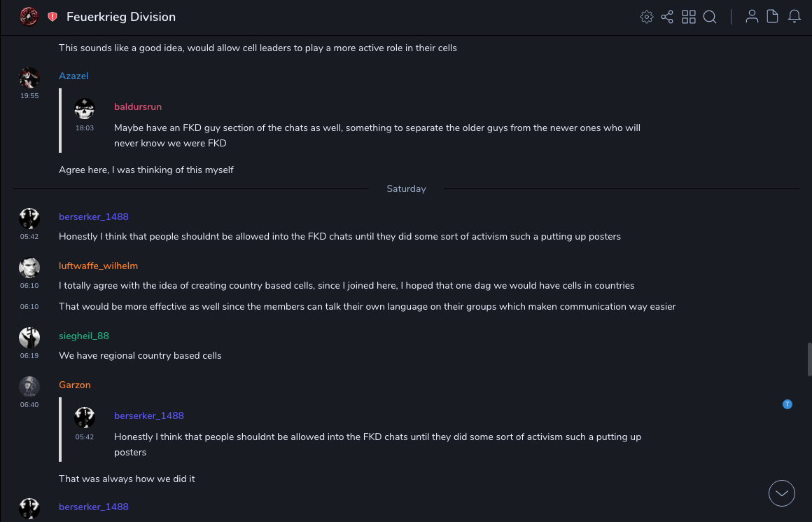This screenshot has width=812, height=522.
Task: Click Garzon's username
Action: pos(75,385)
